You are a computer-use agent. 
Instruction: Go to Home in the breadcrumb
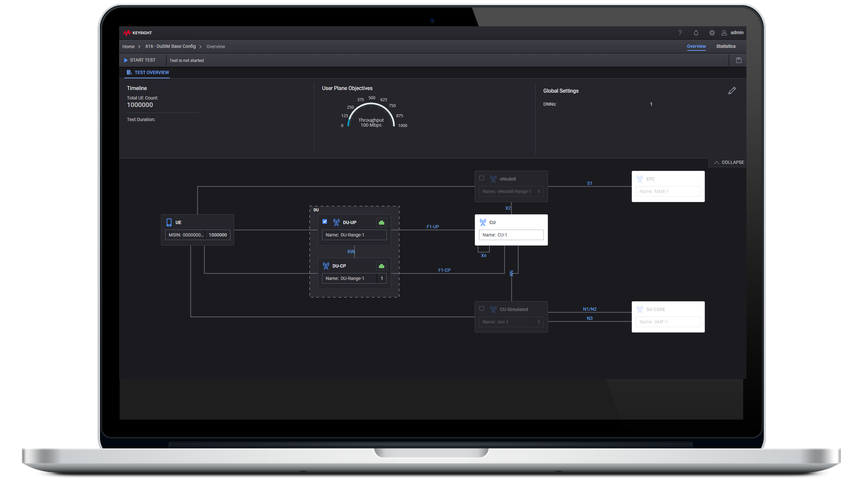coord(128,47)
